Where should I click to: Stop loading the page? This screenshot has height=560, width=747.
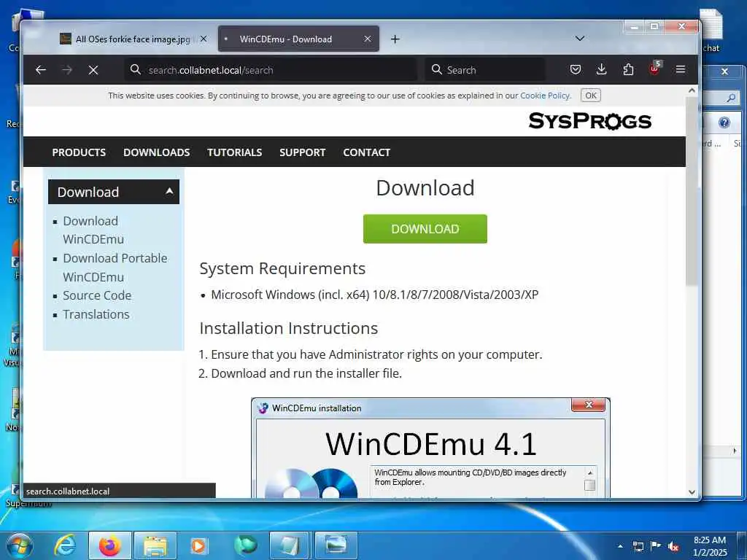point(93,70)
